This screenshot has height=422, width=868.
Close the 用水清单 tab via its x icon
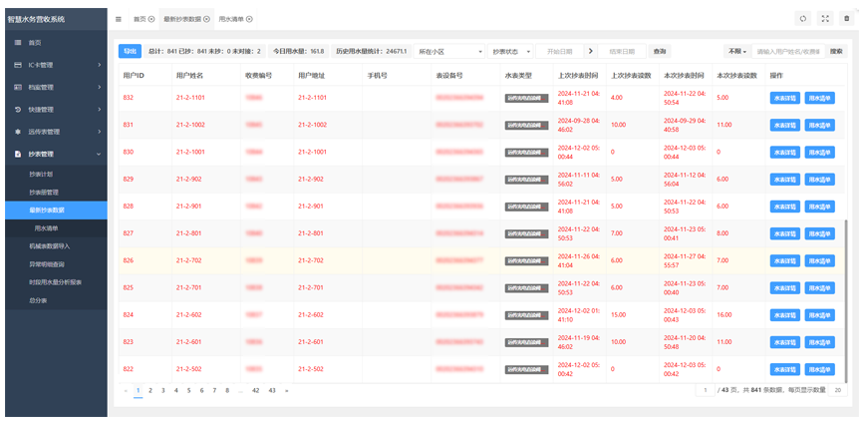249,19
